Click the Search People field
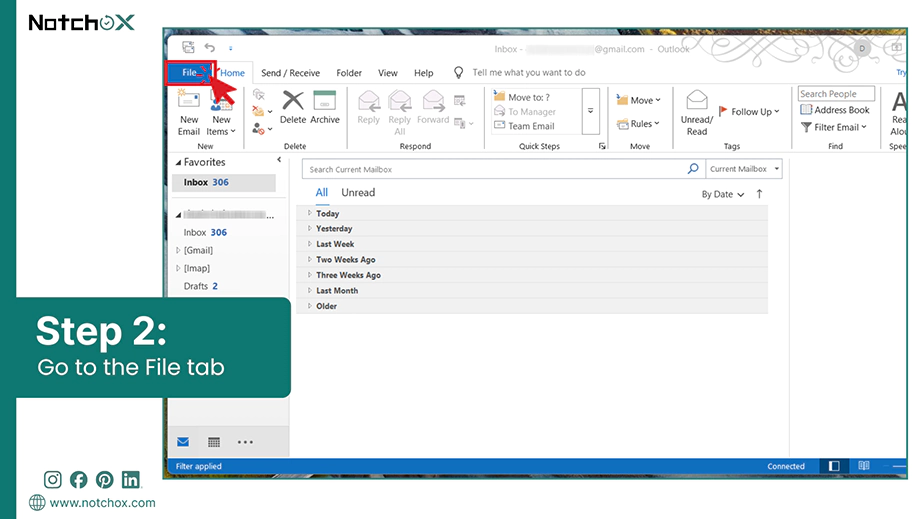The image size is (922, 519). 836,93
